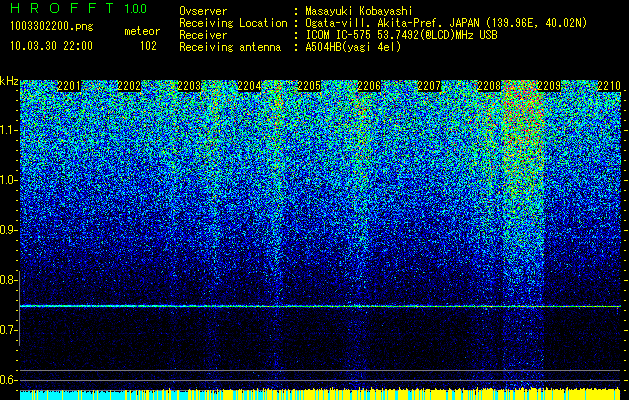This screenshot has height=400, width=629.
Task: Click the 2210 time marker
Action: 609,86
